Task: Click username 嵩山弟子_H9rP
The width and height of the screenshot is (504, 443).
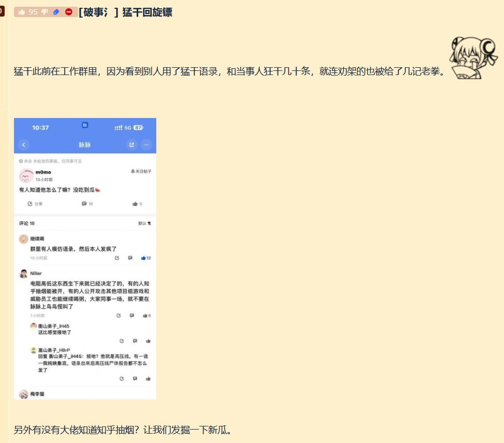Action: click(x=54, y=350)
